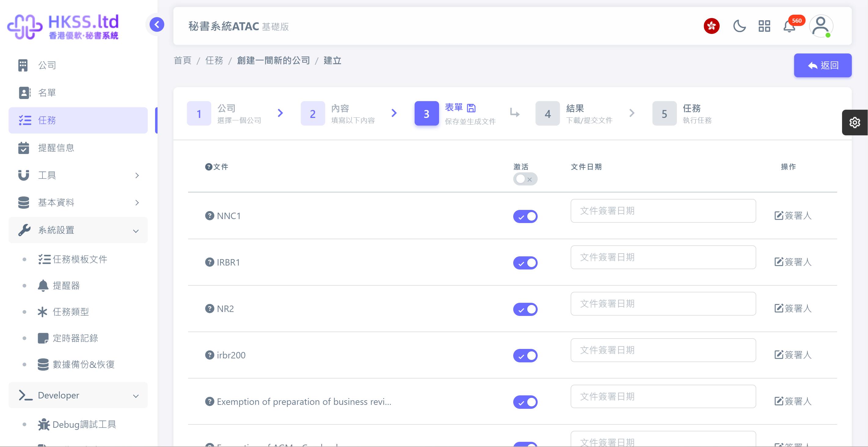This screenshot has width=868, height=447.
Task: Go to step 5 任務 執行任務
Action: pyautogui.click(x=682, y=114)
